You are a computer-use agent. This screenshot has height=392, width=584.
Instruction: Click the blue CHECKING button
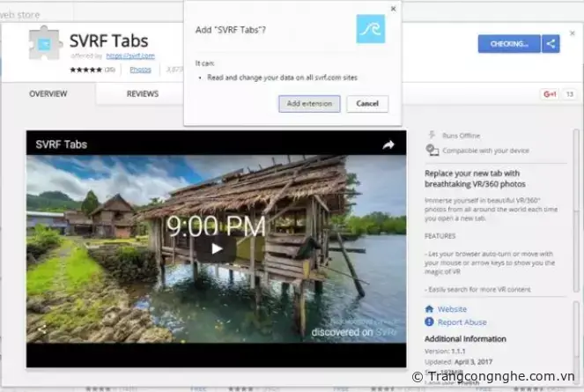coord(509,43)
